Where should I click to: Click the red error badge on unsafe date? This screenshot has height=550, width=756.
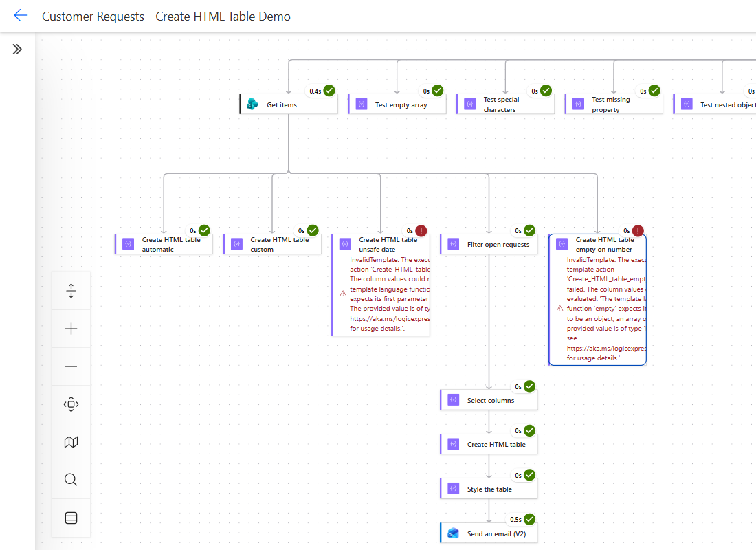click(421, 230)
